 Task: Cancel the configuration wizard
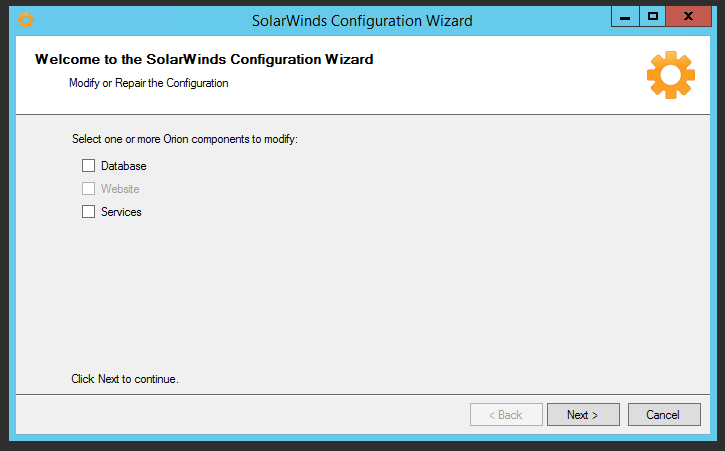(x=663, y=415)
